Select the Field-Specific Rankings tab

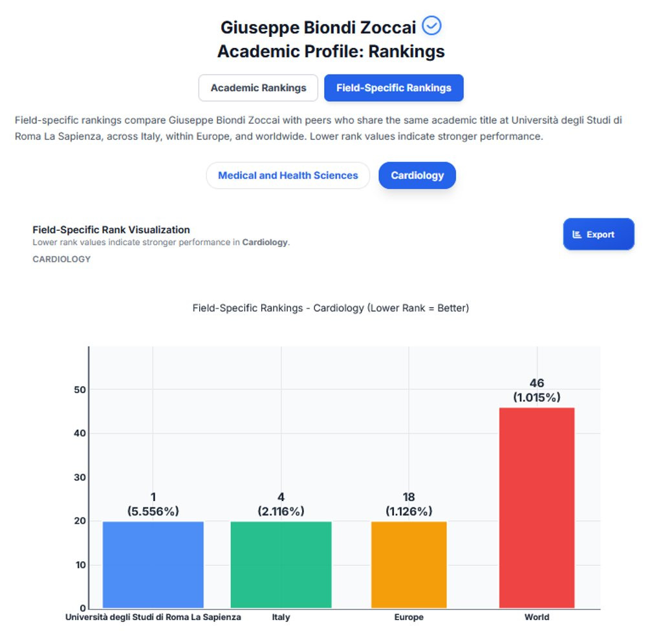tap(394, 88)
